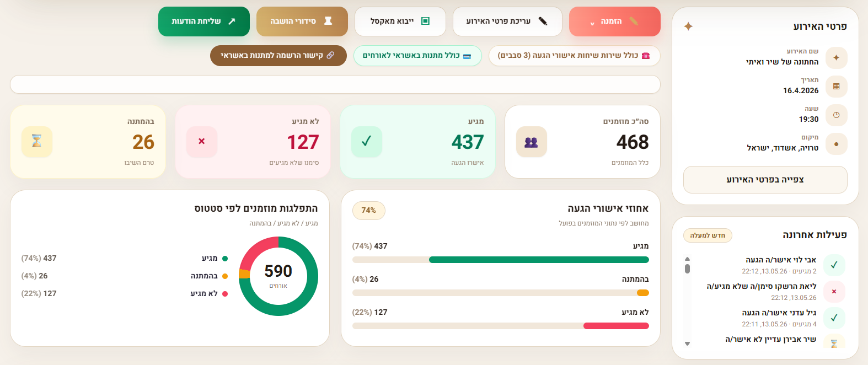Open סידורי הושבה seating arrangement
The image size is (868, 365).
click(302, 22)
